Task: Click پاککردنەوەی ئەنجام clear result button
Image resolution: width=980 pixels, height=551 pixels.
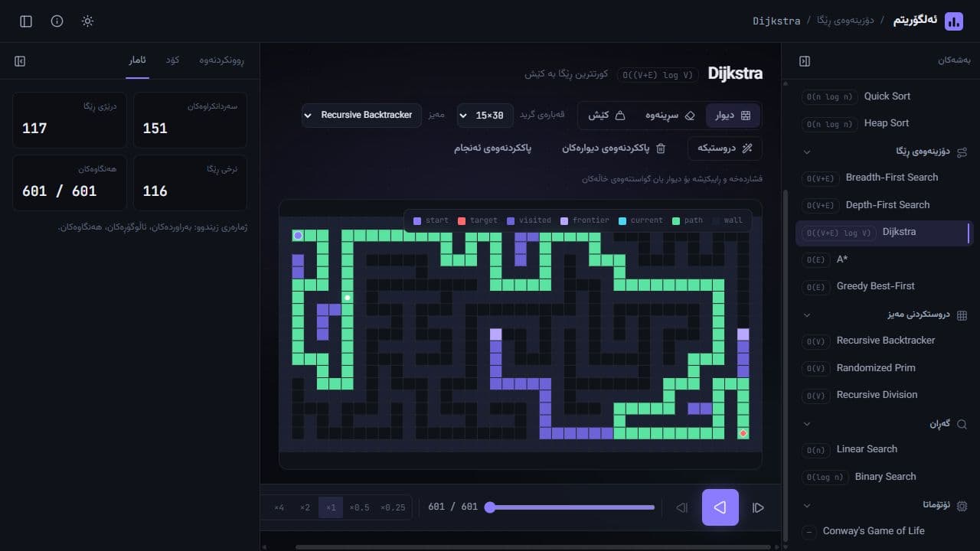Action: [492, 148]
